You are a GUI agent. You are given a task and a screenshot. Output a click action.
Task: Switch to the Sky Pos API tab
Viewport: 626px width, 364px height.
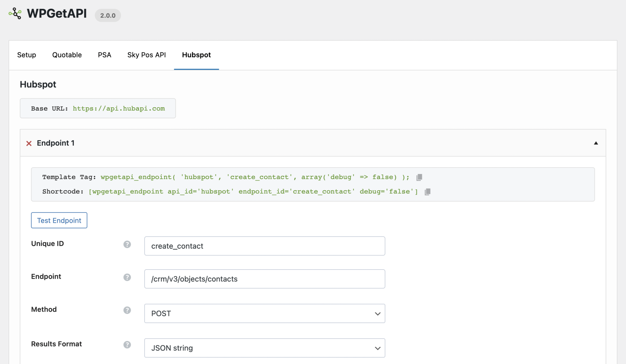(146, 55)
